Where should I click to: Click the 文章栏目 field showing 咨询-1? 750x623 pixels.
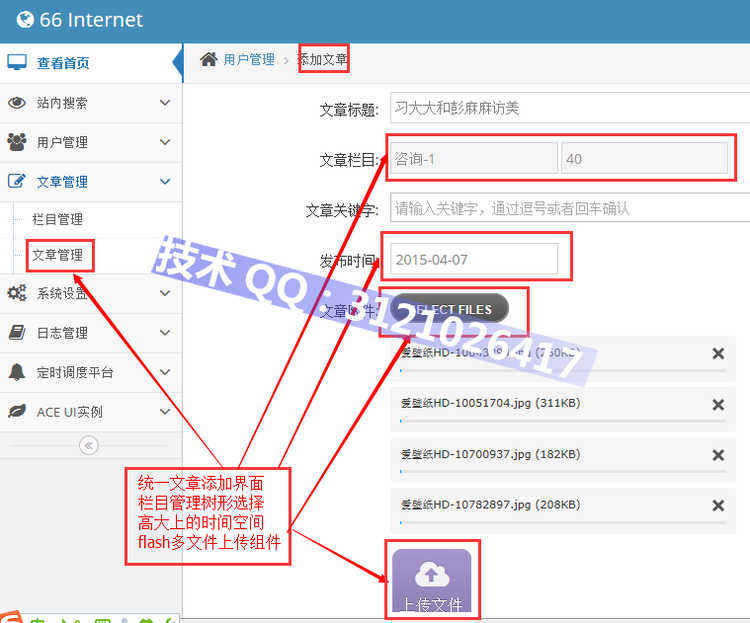[x=474, y=158]
